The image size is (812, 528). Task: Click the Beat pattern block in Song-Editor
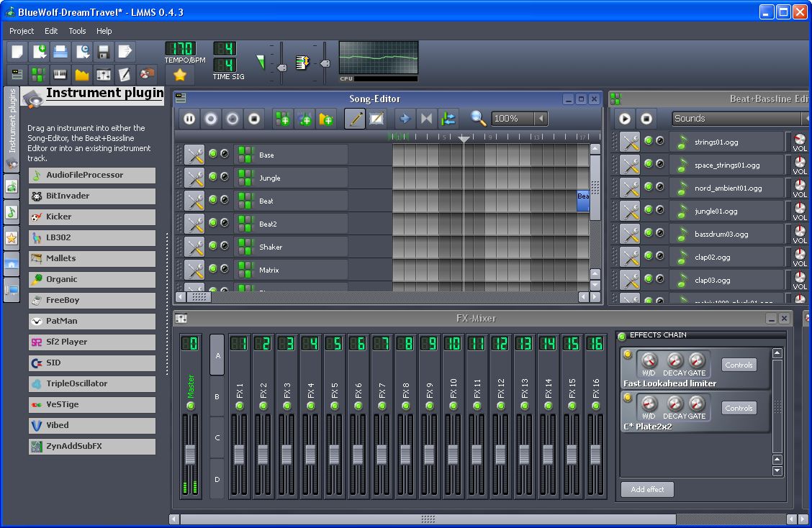(583, 200)
